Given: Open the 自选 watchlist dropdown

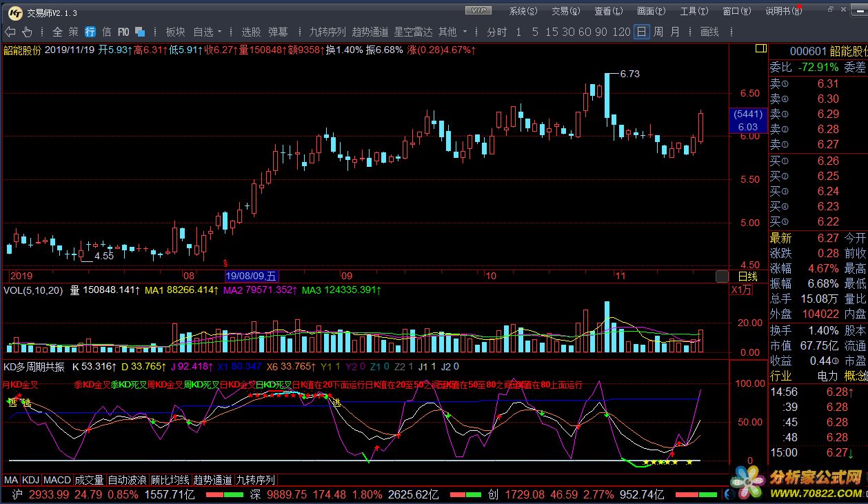Looking at the screenshot, I should (x=208, y=32).
